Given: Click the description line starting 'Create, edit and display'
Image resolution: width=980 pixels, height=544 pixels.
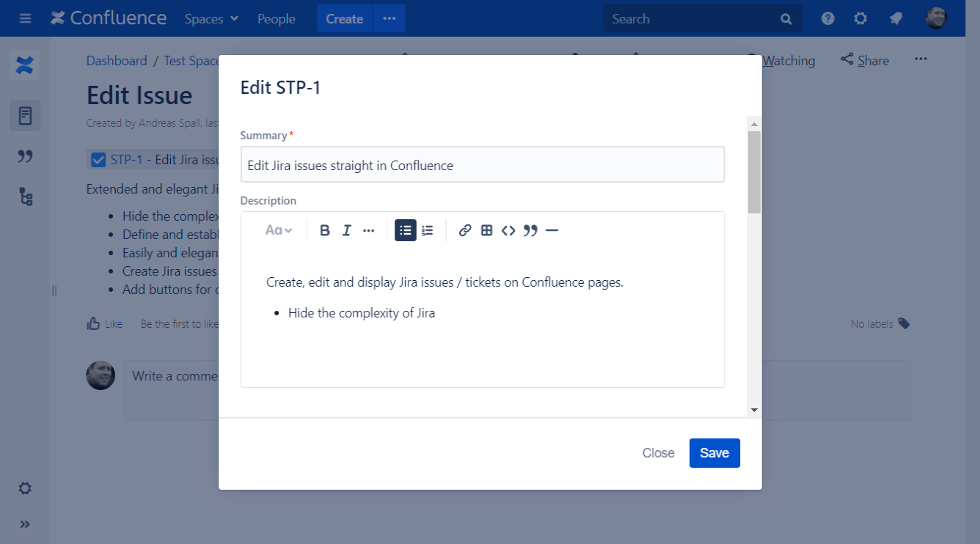Looking at the screenshot, I should click(x=445, y=282).
